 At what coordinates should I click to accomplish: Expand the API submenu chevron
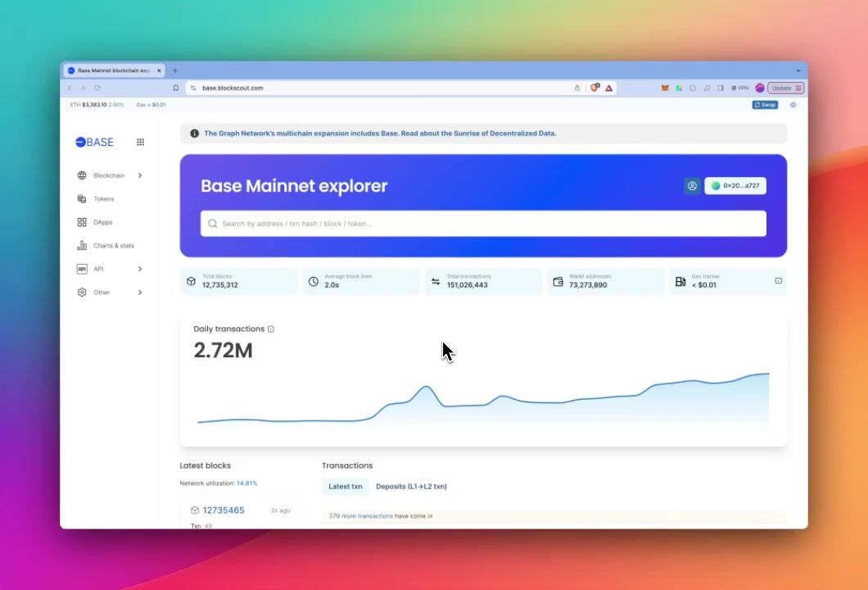140,269
